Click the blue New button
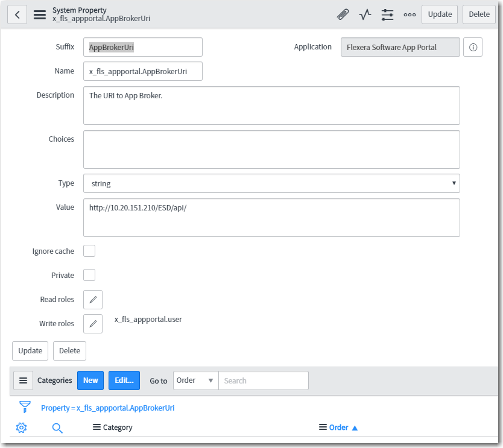 [x=90, y=380]
